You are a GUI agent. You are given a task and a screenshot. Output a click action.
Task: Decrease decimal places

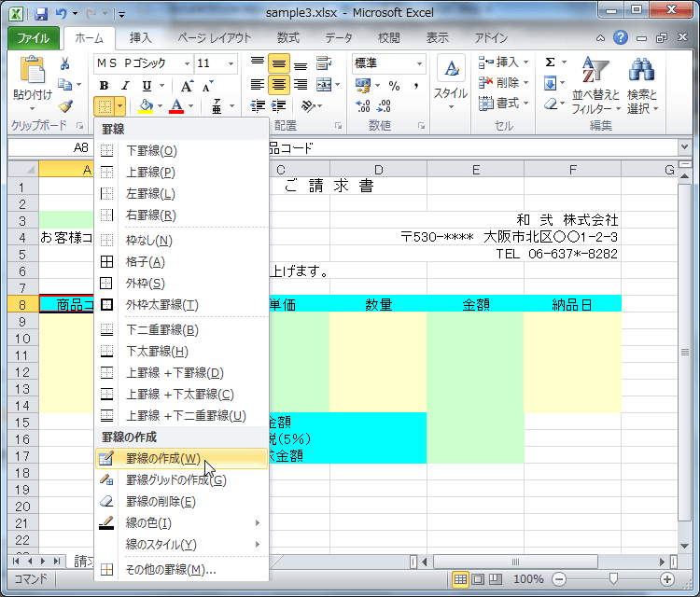(384, 106)
